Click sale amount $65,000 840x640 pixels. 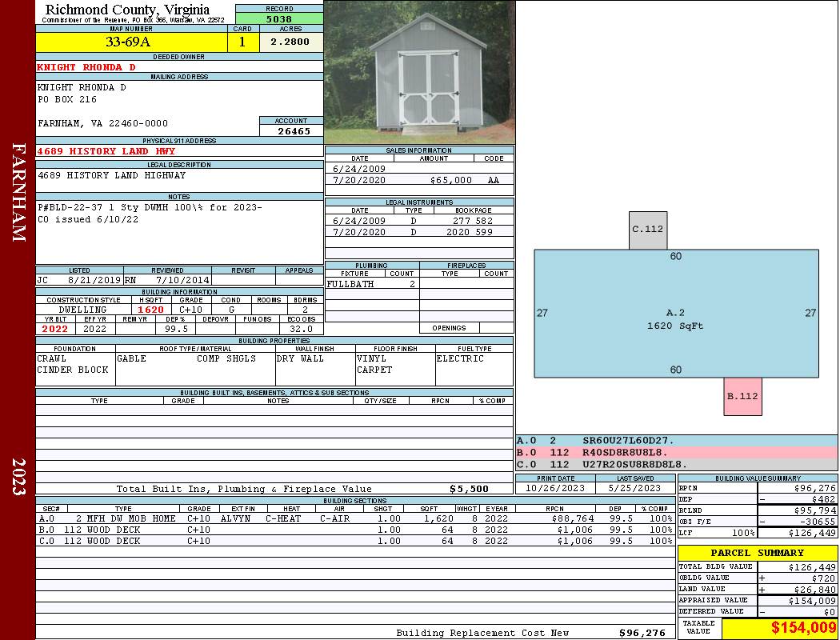coord(451,180)
